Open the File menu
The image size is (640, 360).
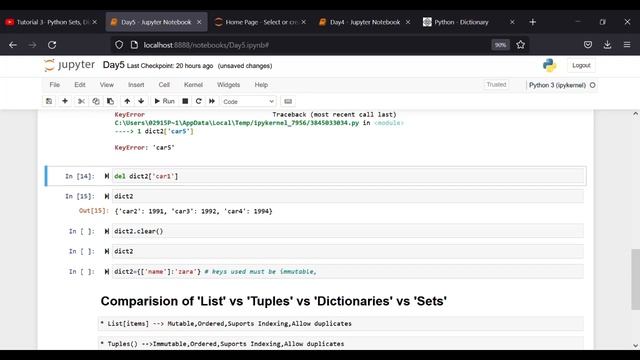tap(55, 85)
